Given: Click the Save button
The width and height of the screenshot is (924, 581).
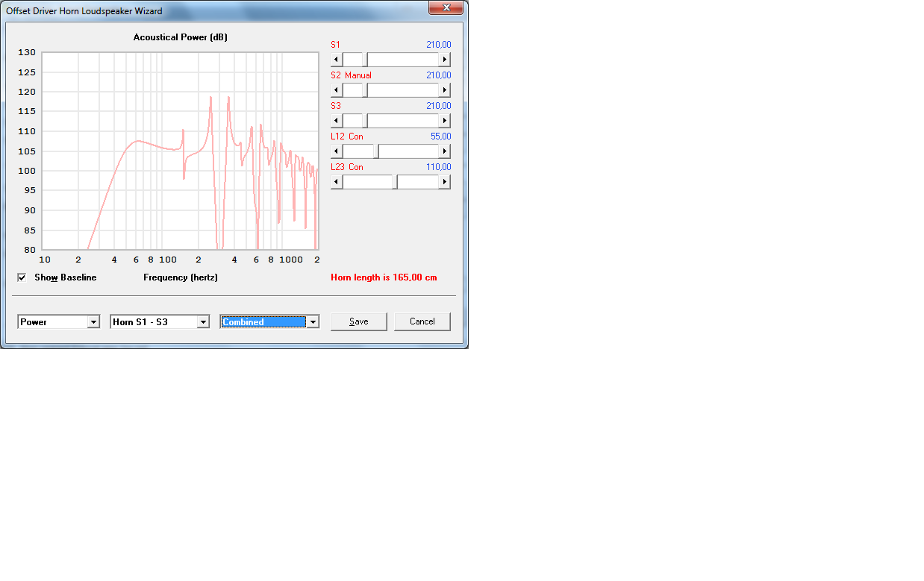Looking at the screenshot, I should tap(359, 321).
